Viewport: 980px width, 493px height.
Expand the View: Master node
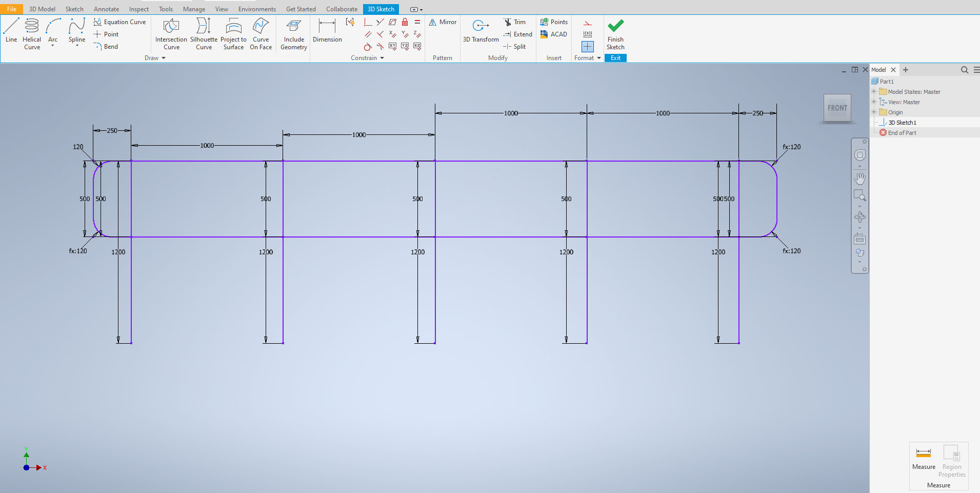point(874,102)
